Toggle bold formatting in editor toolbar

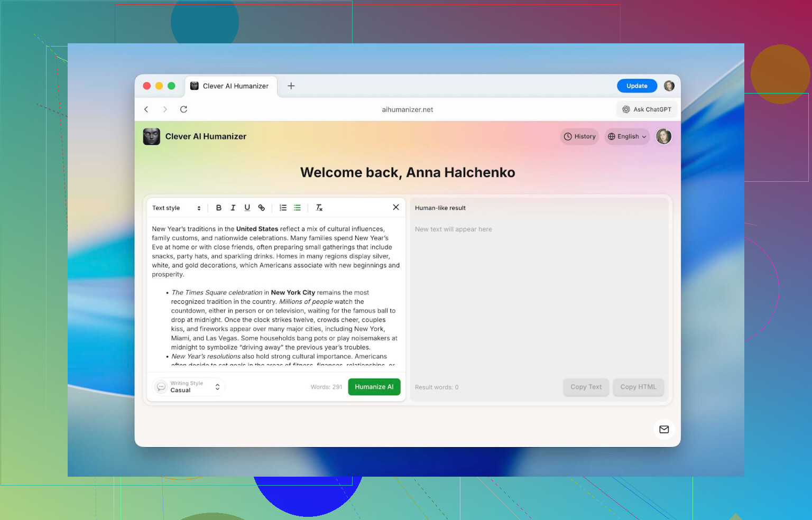coord(219,208)
